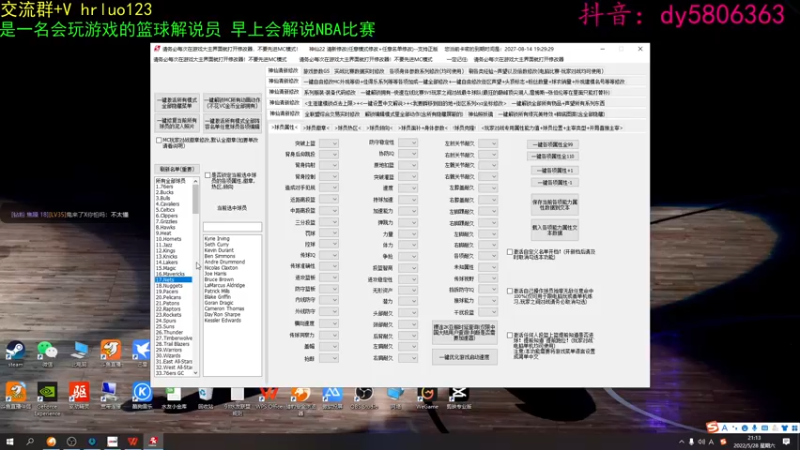
Task: Click the team list vertical scrollbar
Action: pyautogui.click(x=195, y=277)
